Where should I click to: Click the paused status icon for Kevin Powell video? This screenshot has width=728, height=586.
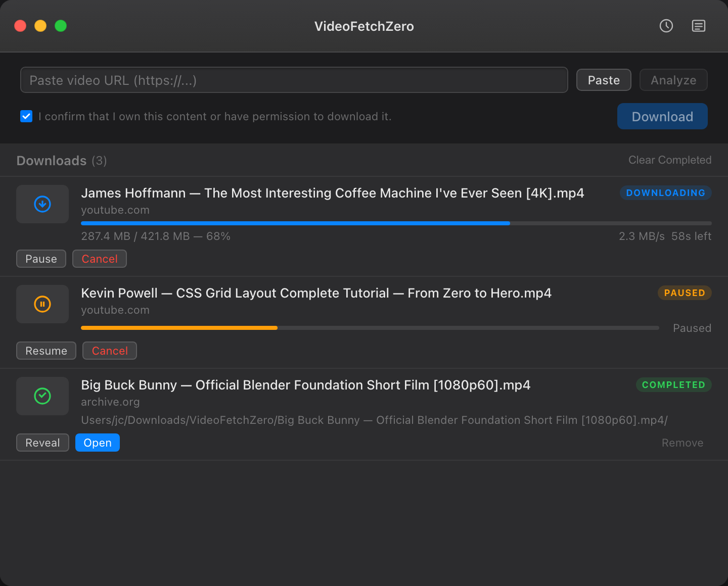(x=42, y=304)
